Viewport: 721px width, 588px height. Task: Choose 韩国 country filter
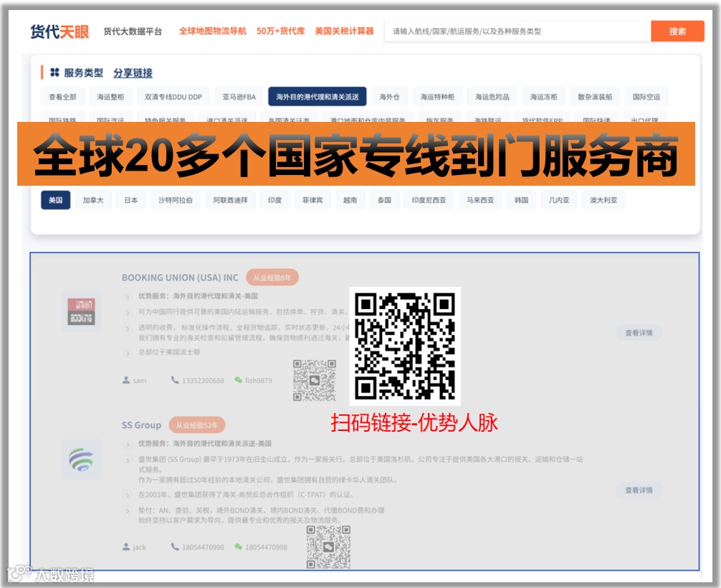522,200
